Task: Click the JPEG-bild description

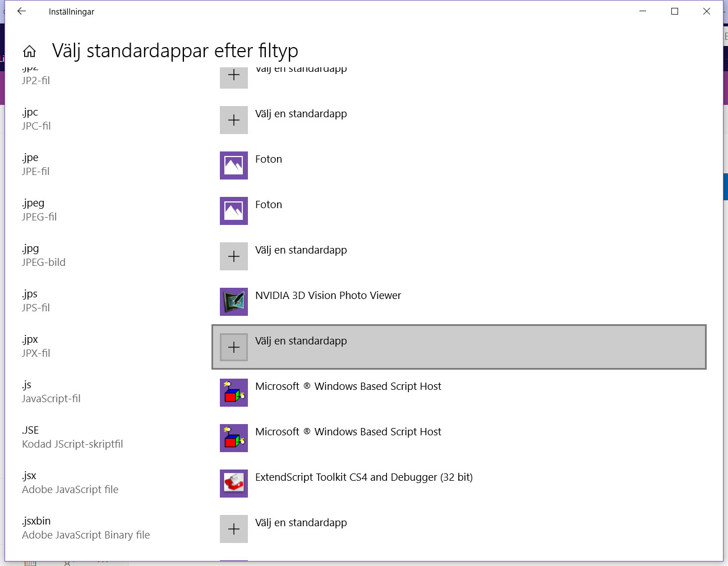Action: pyautogui.click(x=44, y=263)
